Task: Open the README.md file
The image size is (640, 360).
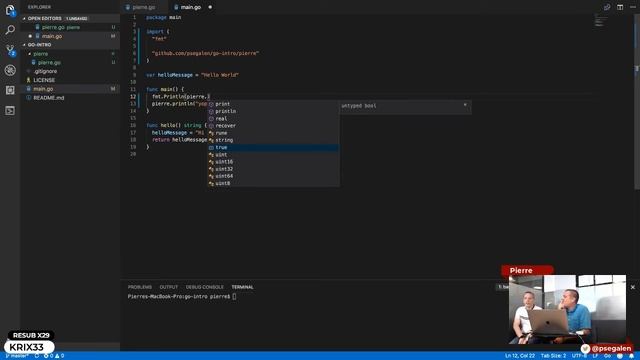Action: pos(70,98)
